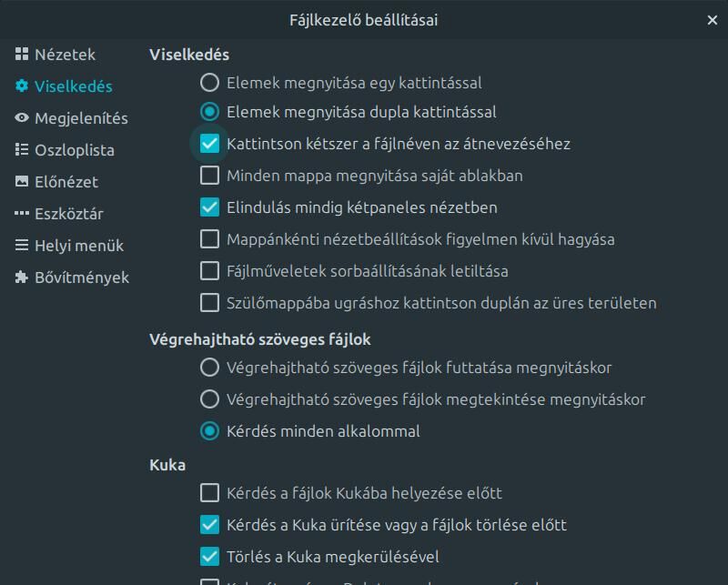Disable Elindulás mindig kétpaneles nézetben
Screen dimensions: 728x585
209,207
